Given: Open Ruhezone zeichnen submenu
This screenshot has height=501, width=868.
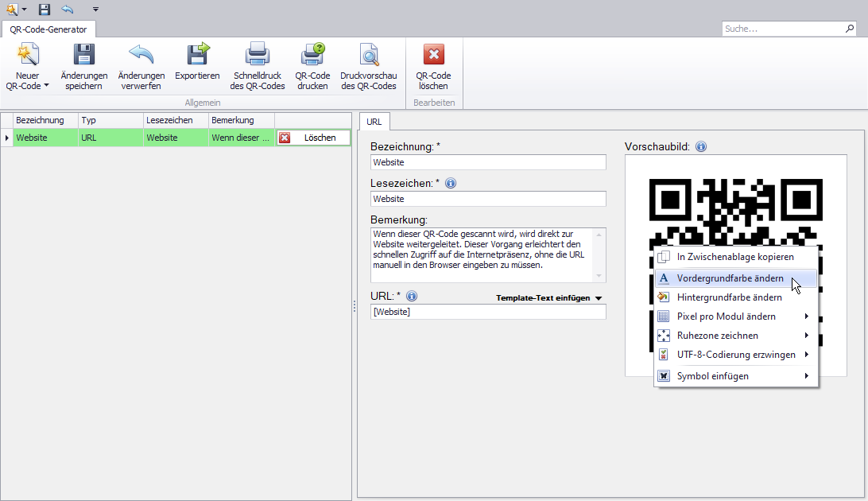Looking at the screenshot, I should (x=736, y=336).
